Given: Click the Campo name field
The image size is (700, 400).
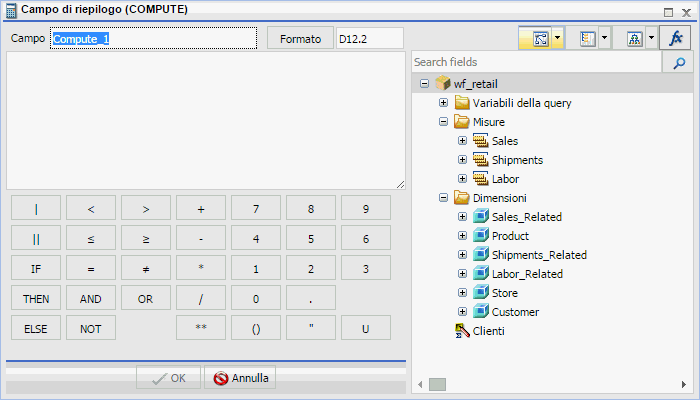Looking at the screenshot, I should [154, 38].
